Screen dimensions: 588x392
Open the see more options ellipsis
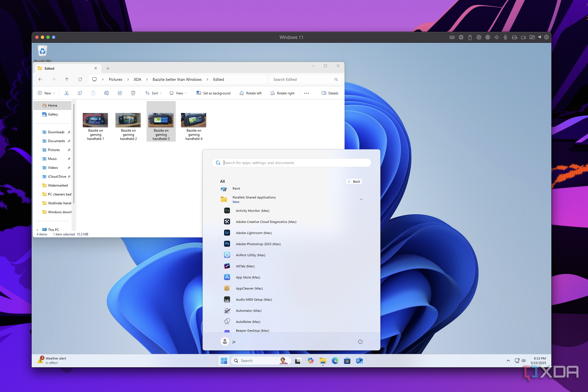click(x=306, y=93)
